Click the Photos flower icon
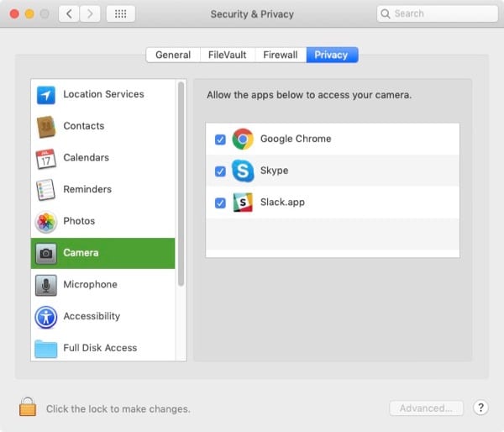The width and height of the screenshot is (504, 432). click(x=46, y=222)
